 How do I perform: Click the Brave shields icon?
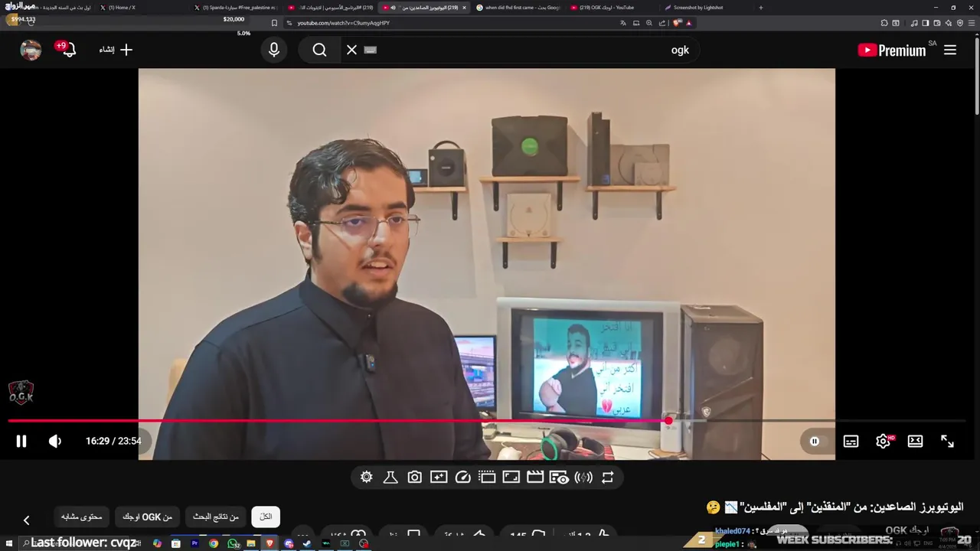tap(676, 23)
